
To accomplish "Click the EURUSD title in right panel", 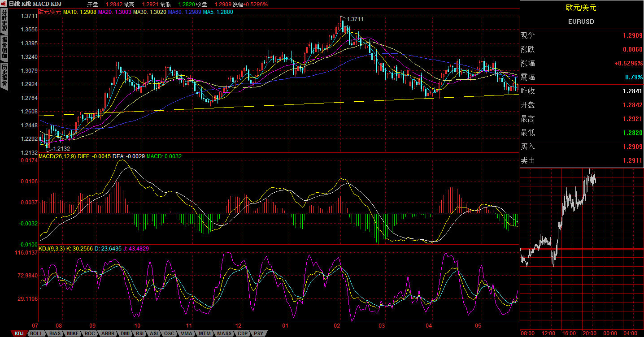I will (x=581, y=21).
